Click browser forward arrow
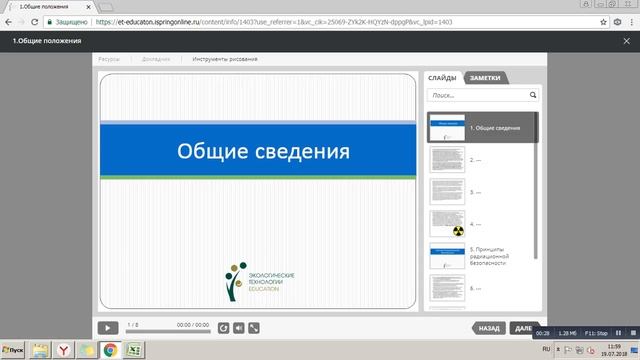The height and width of the screenshot is (360, 640). pos(22,22)
